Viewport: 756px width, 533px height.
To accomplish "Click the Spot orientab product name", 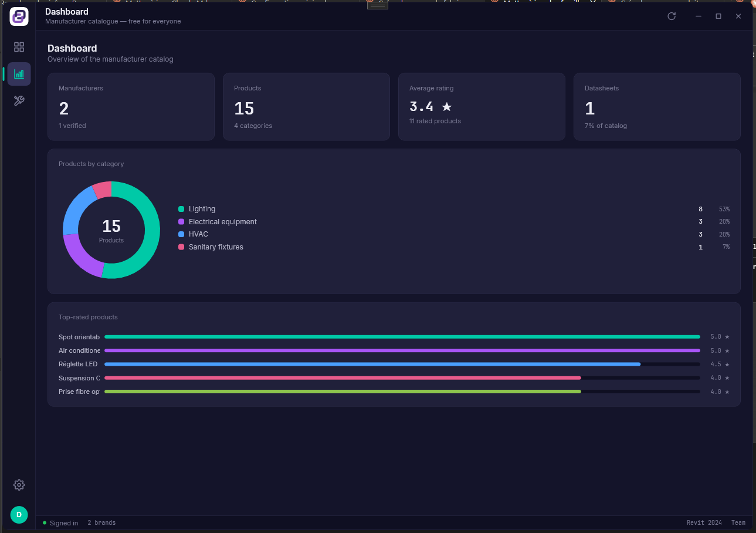I will [79, 337].
